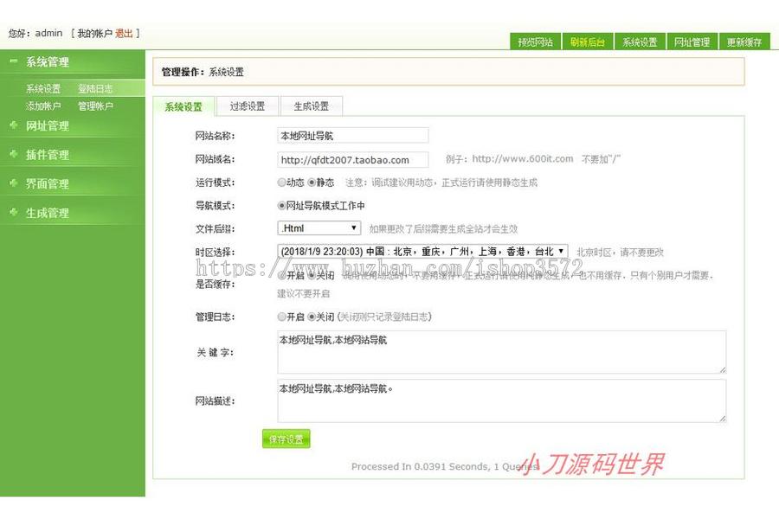Click 更新缓存 in the top toolbar
This screenshot has height=532, width=779.
click(745, 42)
